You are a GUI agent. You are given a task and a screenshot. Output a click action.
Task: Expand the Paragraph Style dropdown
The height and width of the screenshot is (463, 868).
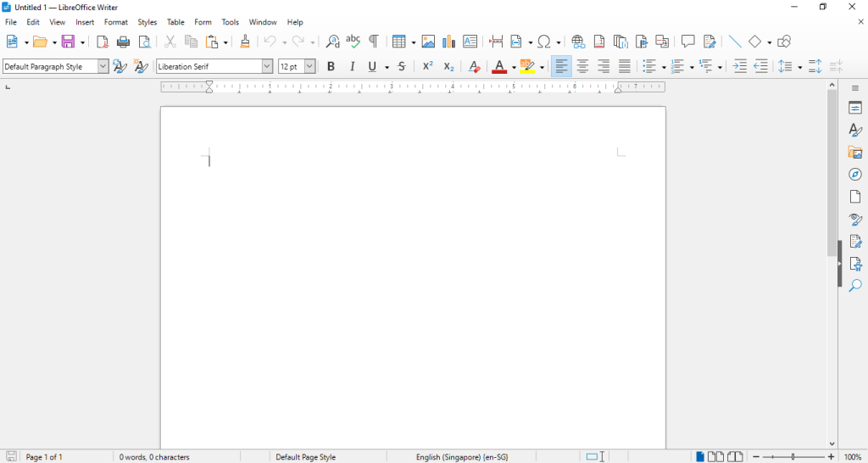103,66
